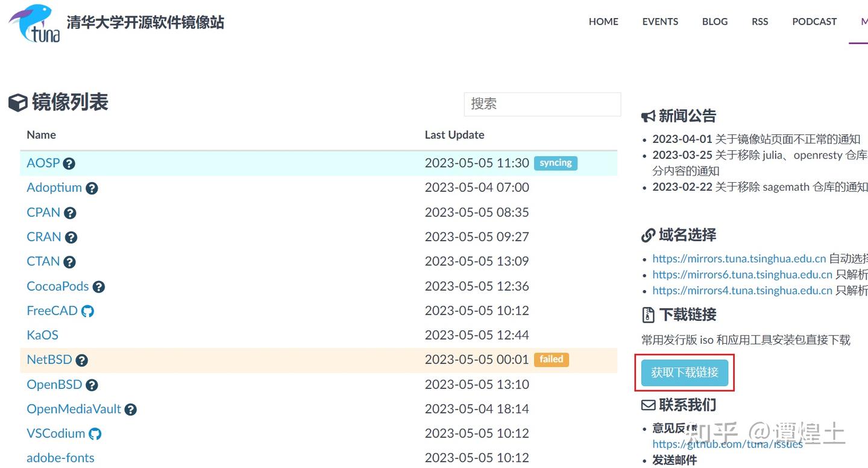Click the RSS navigation item
Viewport: 868px width, 468px height.
760,22
